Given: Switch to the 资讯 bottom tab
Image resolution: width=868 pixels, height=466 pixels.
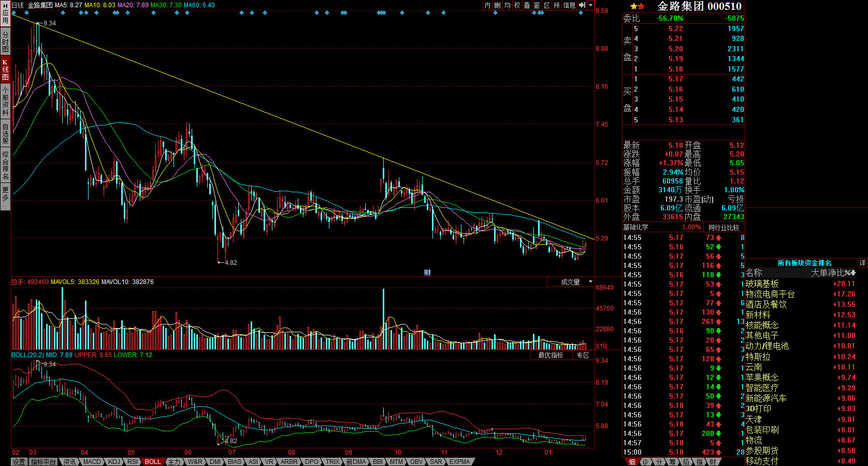Looking at the screenshot, I should (69, 462).
